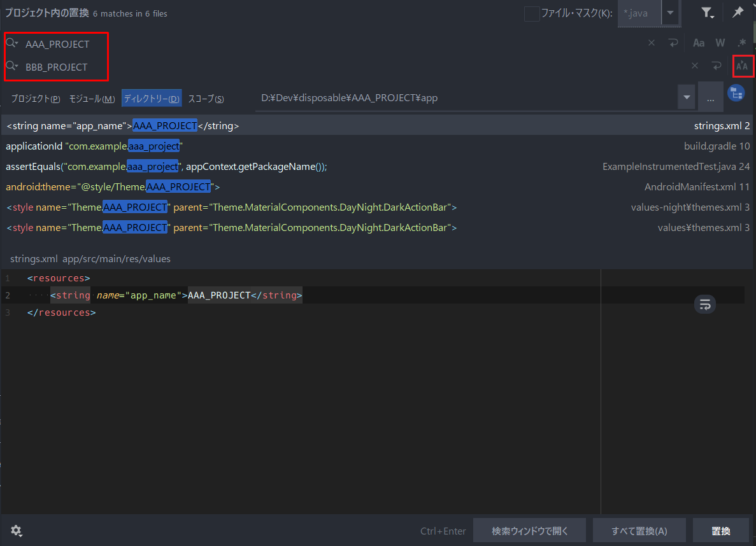This screenshot has height=546, width=756.
Task: Select the プロジェクト(P) scope tab
Action: coord(35,99)
